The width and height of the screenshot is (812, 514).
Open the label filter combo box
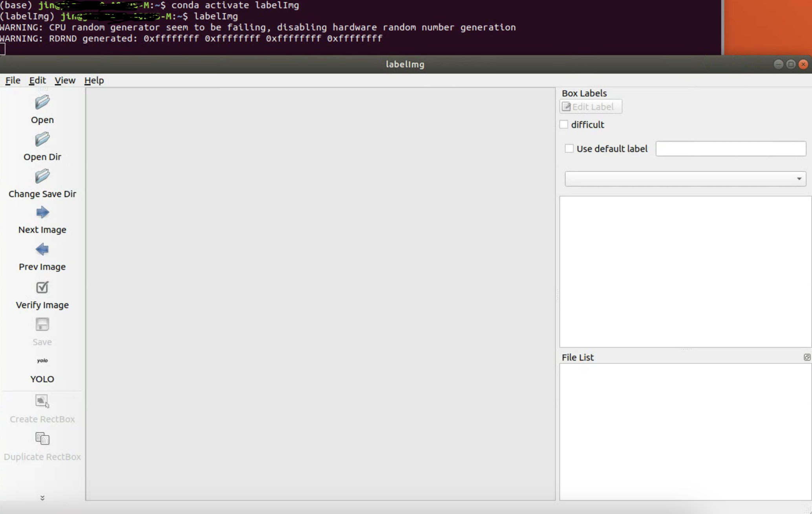(685, 179)
